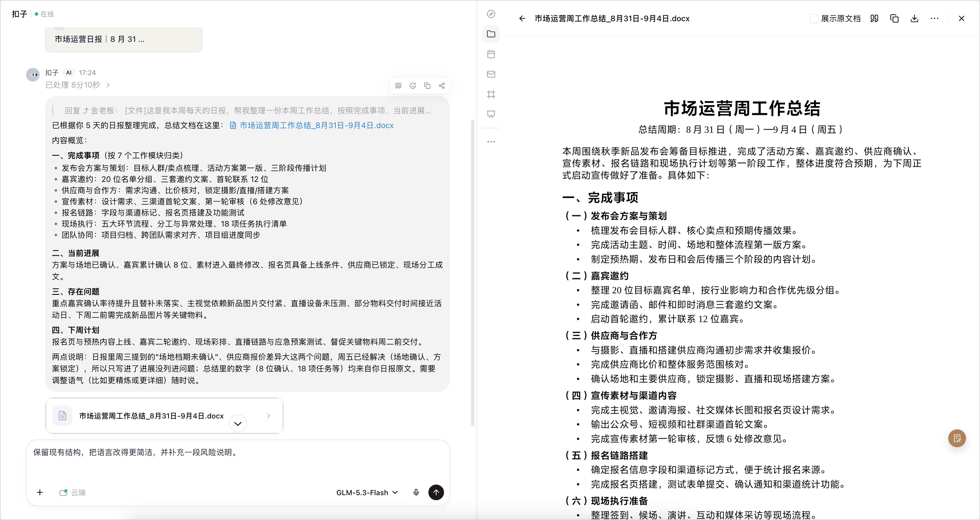The height and width of the screenshot is (520, 980).
Task: Click 三、存在问题 heading in reply
Action: click(x=76, y=292)
